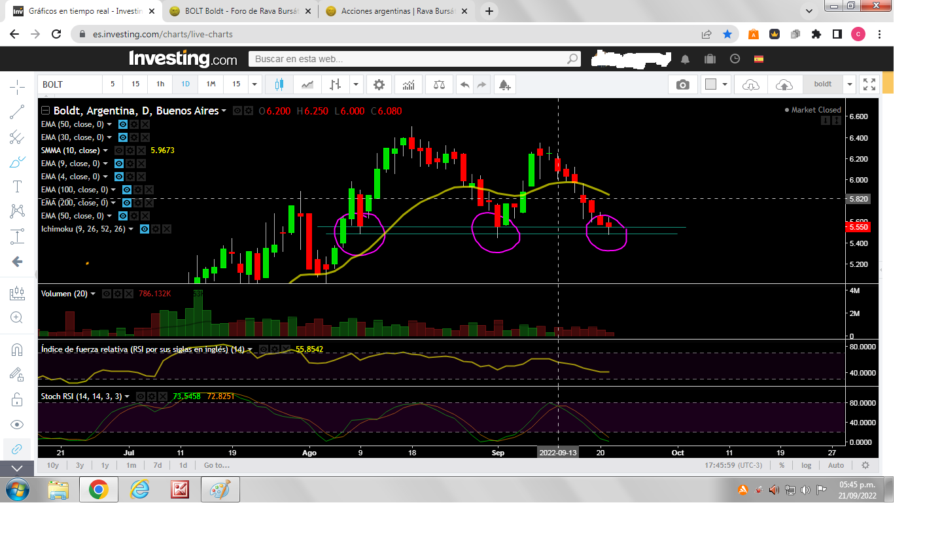Toggle stay in drawing mode pencil lock

tap(17, 374)
